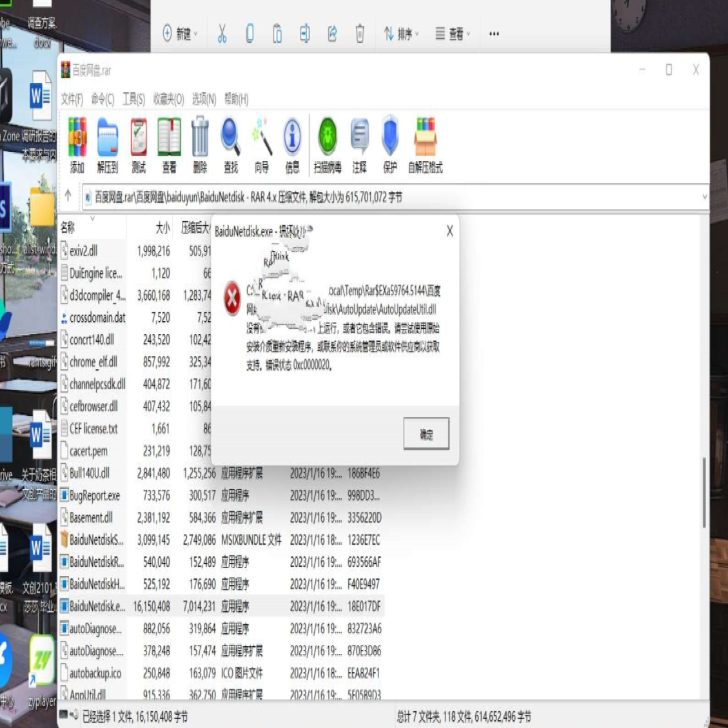This screenshot has width=728, height=728.
Task: Expand the archive path dropdown arrow
Action: click(704, 197)
